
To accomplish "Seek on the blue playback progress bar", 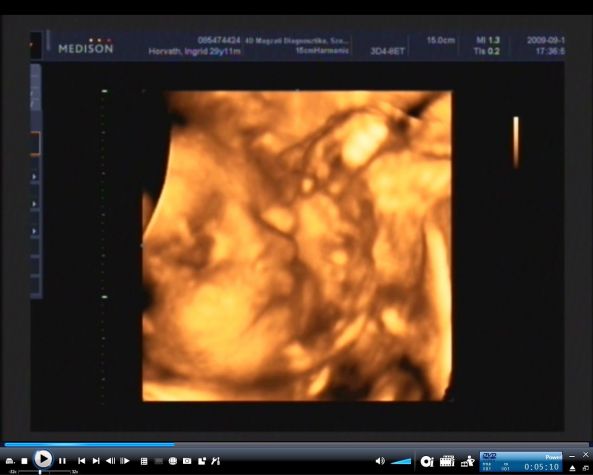I will (296, 445).
